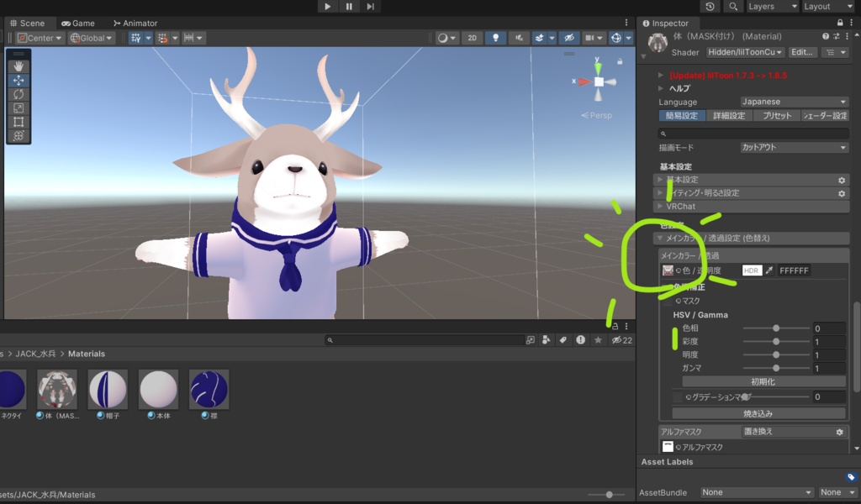Screen dimensions: 861x504
Task: Click the 初期化 reset button
Action: (x=763, y=381)
